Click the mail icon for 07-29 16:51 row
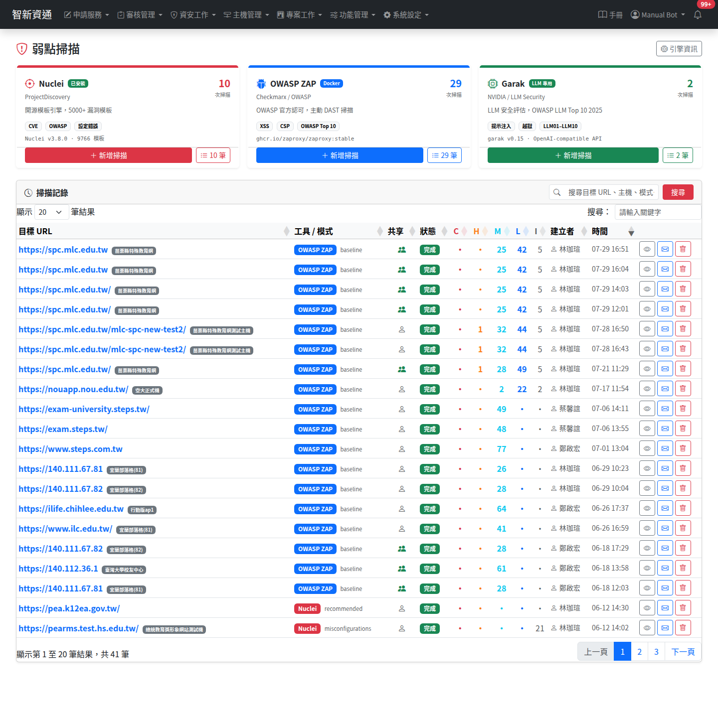 click(x=665, y=249)
